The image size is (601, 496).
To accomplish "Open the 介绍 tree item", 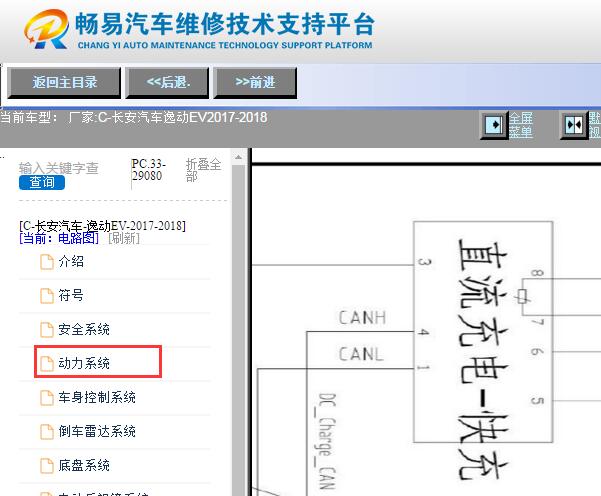I will [x=71, y=262].
